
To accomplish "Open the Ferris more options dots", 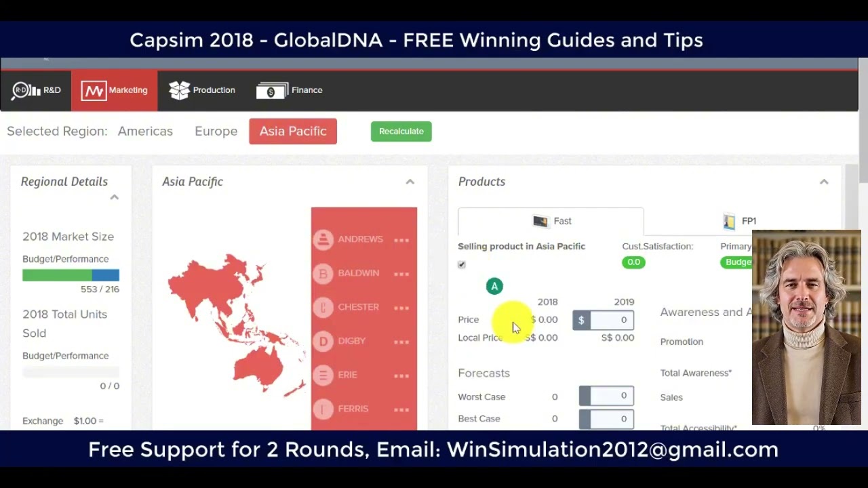I will pos(401,409).
